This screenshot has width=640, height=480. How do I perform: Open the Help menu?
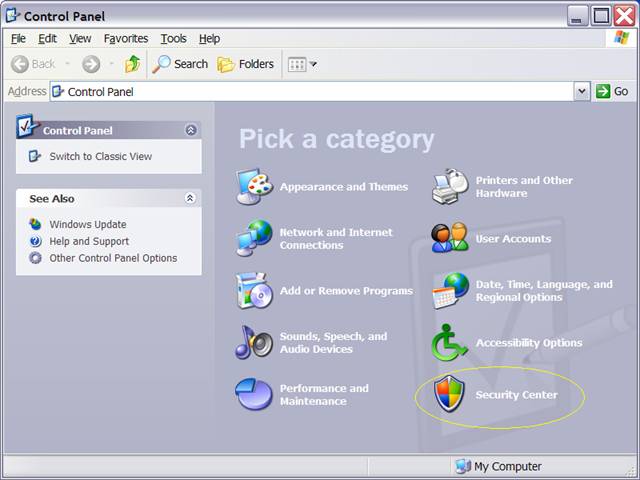pyautogui.click(x=209, y=38)
